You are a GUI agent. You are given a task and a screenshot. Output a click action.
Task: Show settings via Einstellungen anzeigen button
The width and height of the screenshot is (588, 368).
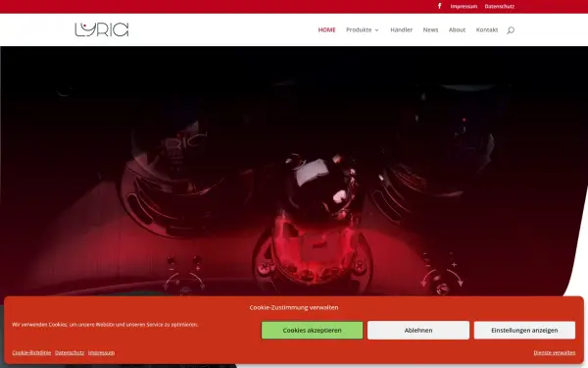click(x=524, y=330)
